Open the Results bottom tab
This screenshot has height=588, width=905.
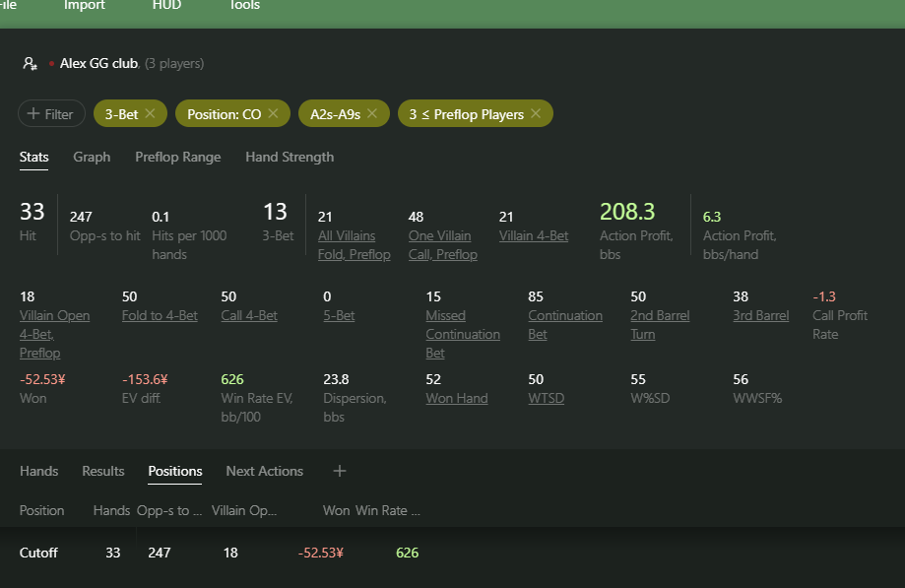click(103, 471)
